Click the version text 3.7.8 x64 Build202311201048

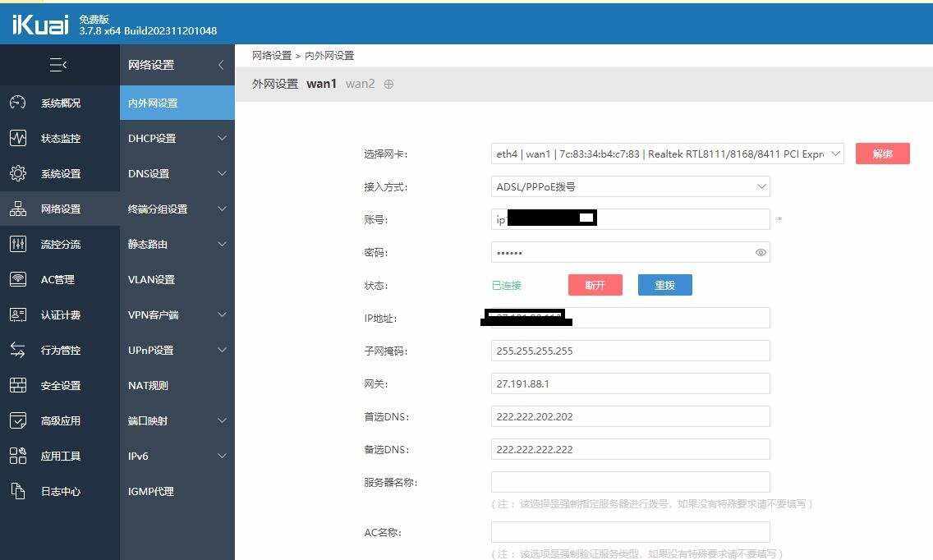(148, 31)
